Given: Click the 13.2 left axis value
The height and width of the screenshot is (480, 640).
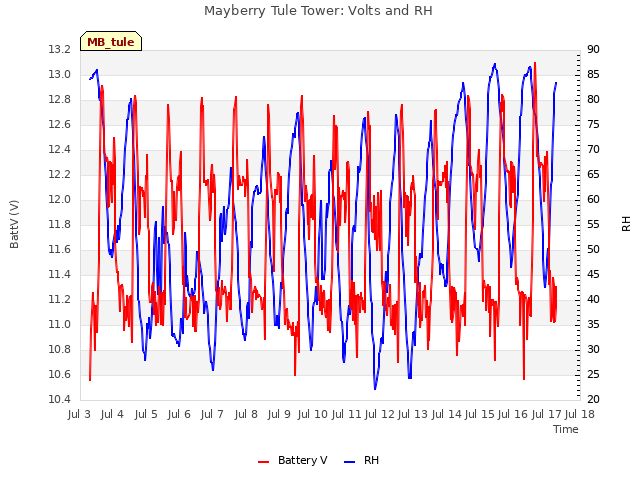Looking at the screenshot, I should pos(59,49).
